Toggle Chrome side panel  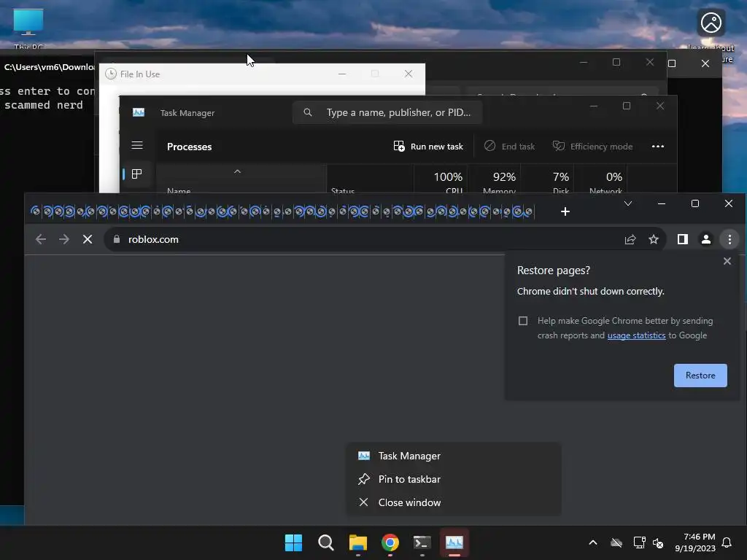(x=683, y=239)
